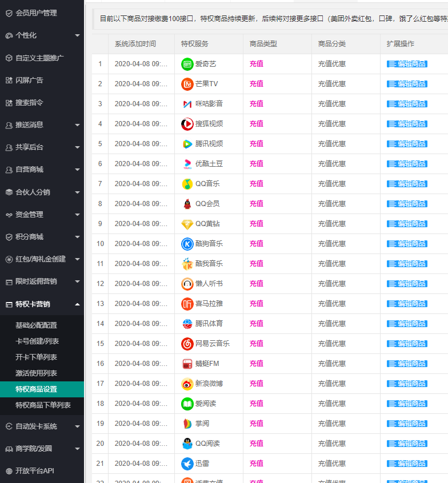Expand 限时返佣营销 menu arrow
Image resolution: width=448 pixels, height=483 pixels.
point(77,281)
